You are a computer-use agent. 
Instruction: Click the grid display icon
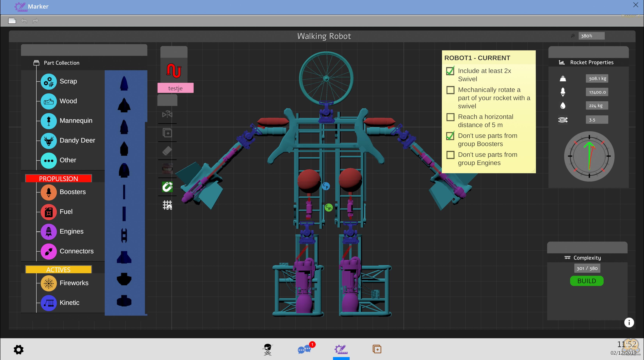(x=167, y=205)
